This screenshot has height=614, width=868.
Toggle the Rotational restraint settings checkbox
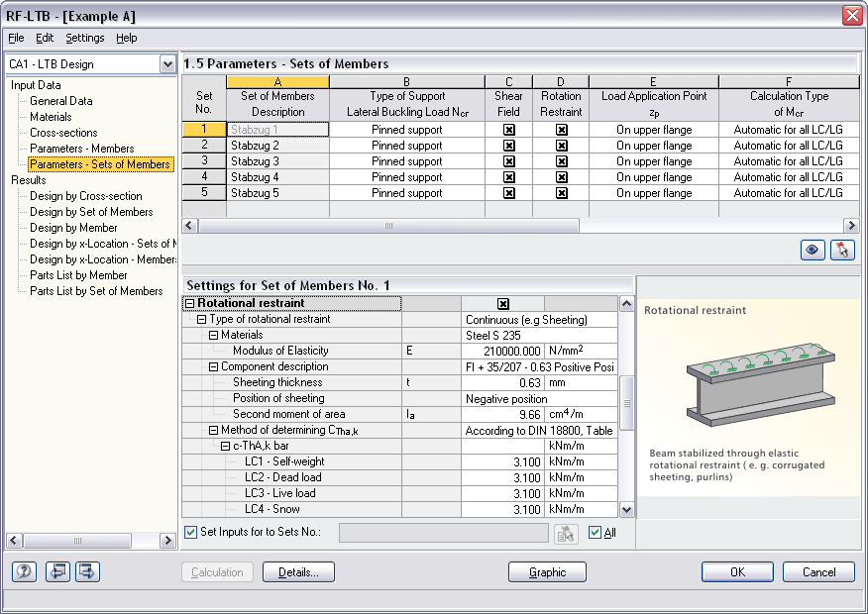coord(502,304)
